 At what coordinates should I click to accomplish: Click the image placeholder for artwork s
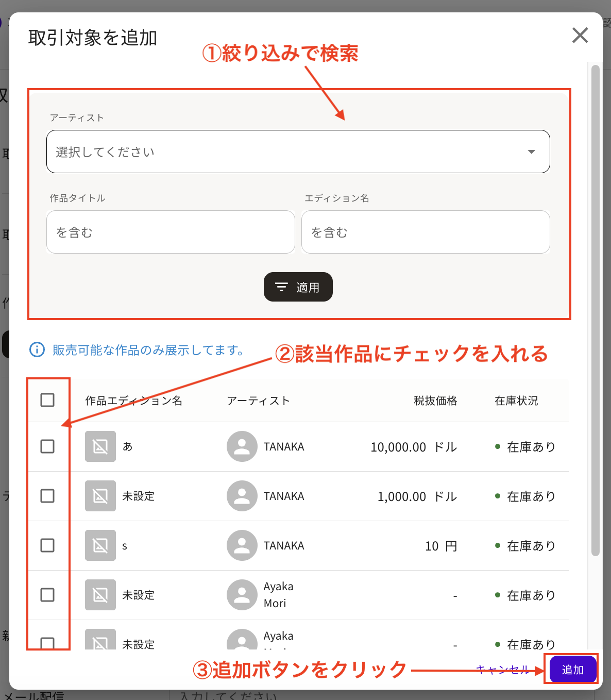click(100, 545)
